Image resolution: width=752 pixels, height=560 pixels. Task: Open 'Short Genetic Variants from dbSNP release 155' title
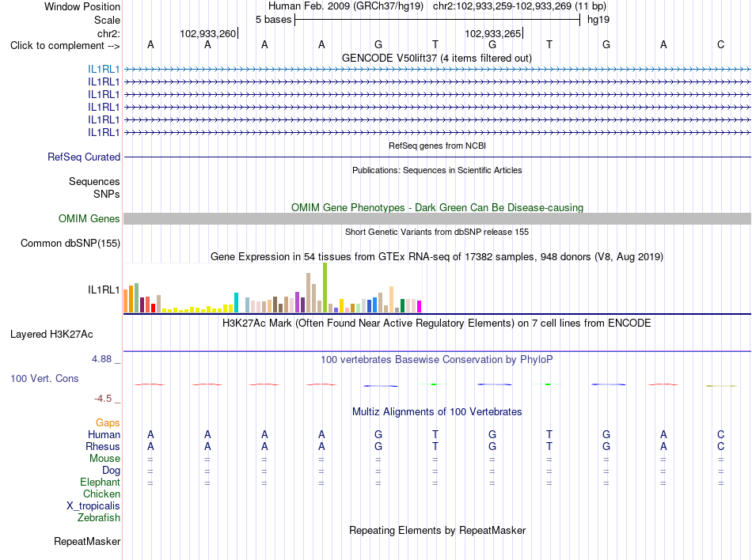[x=437, y=232]
